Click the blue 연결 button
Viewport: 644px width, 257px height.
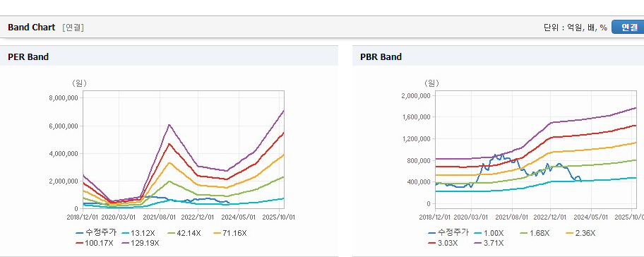[628, 28]
